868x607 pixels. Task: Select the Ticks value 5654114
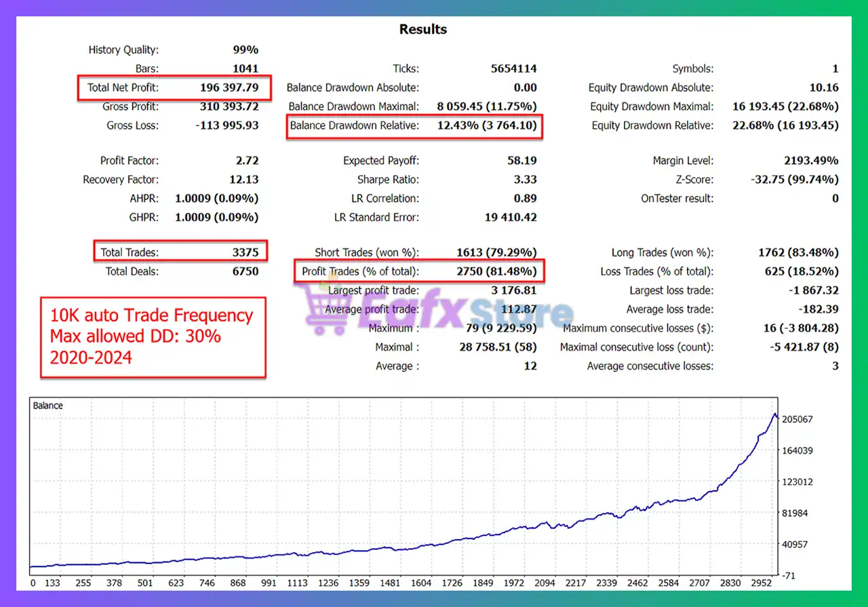[x=513, y=68]
